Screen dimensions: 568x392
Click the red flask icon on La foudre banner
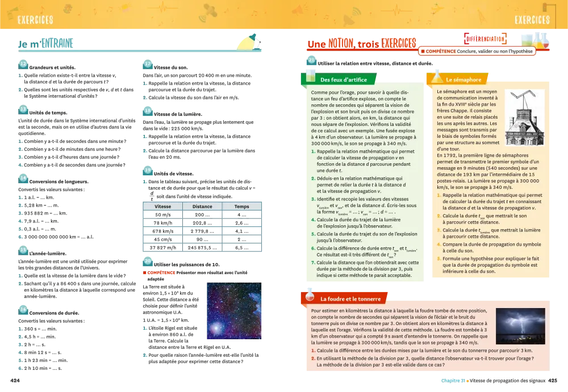[310, 294]
